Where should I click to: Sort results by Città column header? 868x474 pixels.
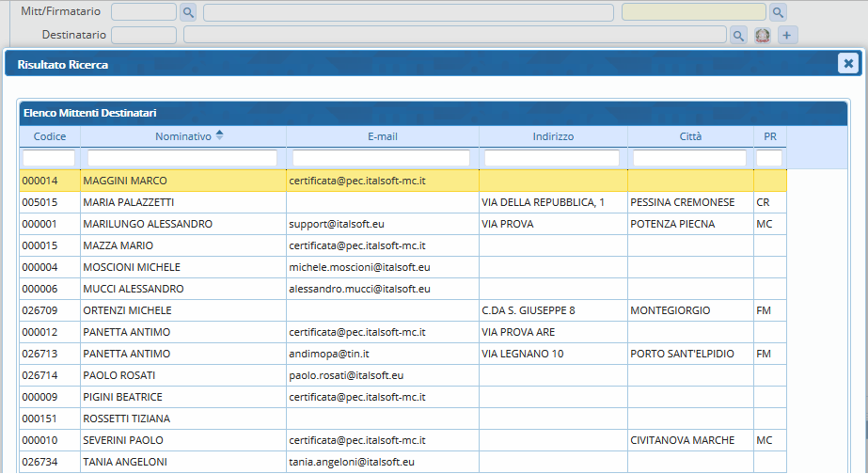pyautogui.click(x=690, y=136)
